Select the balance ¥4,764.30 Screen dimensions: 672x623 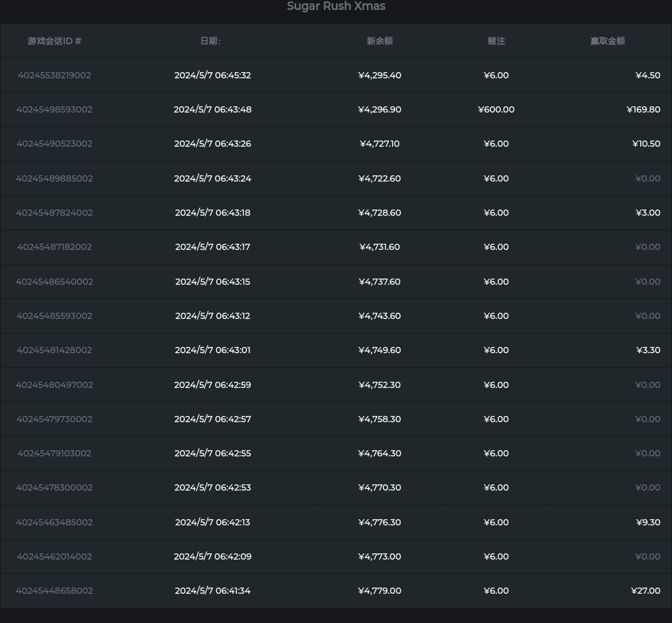380,453
